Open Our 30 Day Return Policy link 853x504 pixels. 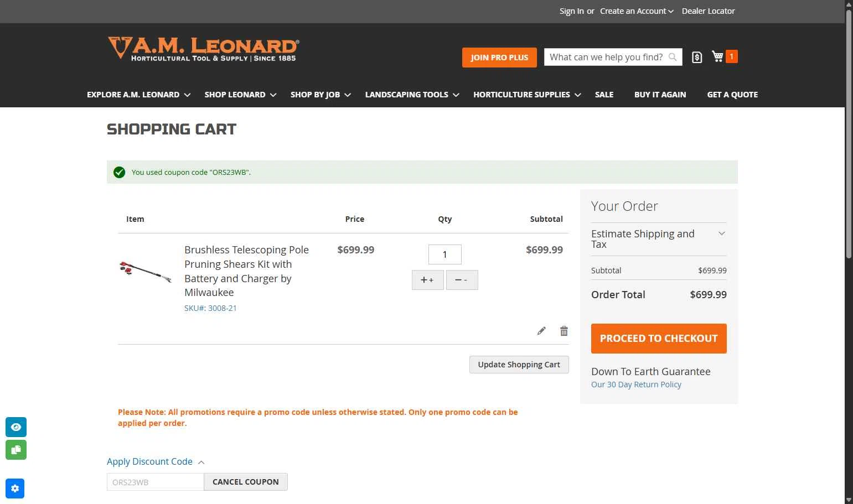[636, 385]
